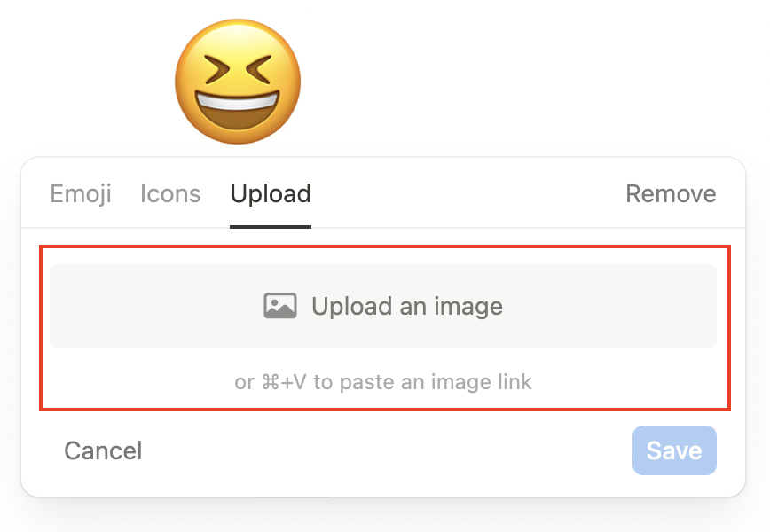This screenshot has width=770, height=532.
Task: Select the underlined Upload tab label
Action: point(271,193)
